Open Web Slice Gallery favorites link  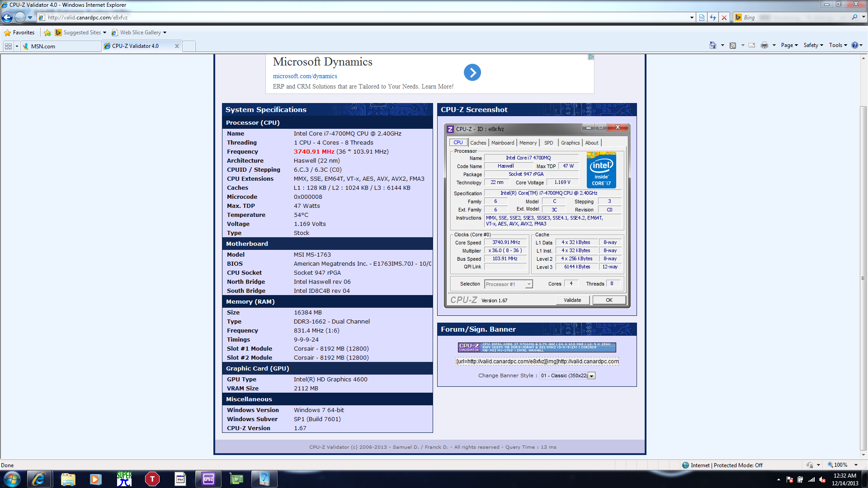point(139,33)
